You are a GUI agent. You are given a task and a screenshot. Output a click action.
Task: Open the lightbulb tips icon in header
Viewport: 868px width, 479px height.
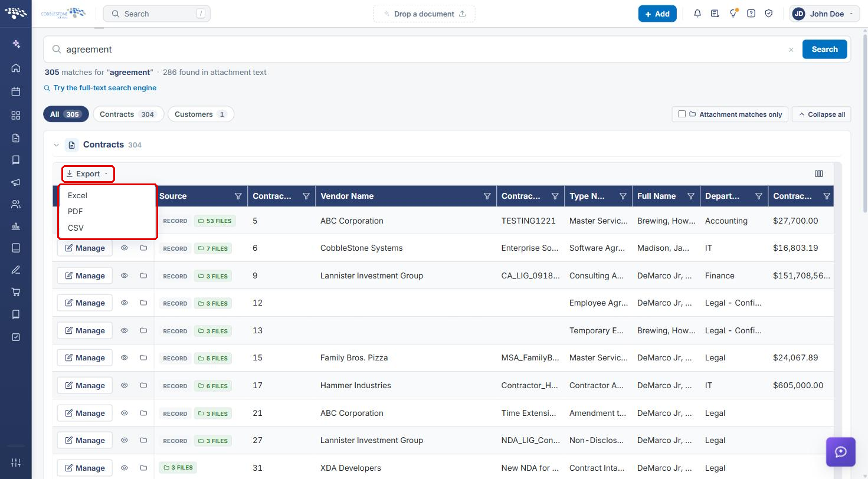733,14
